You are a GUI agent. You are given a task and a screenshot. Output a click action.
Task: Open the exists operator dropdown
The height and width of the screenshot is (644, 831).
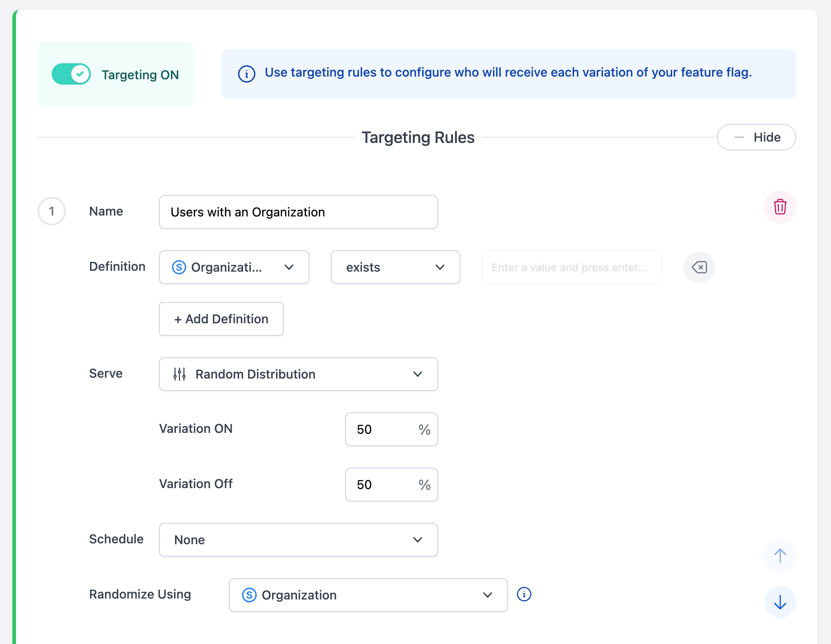395,267
